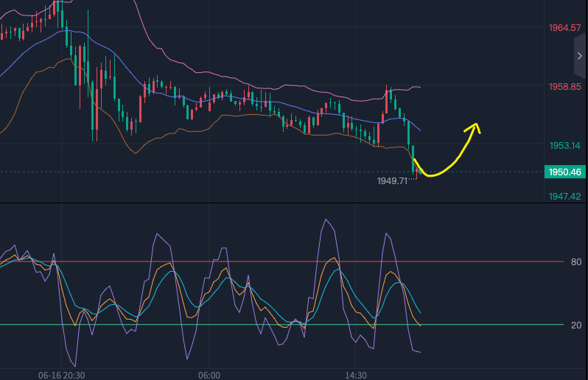The image size is (588, 380).
Task: Select the 1947.42 price axis label
Action: (565, 196)
